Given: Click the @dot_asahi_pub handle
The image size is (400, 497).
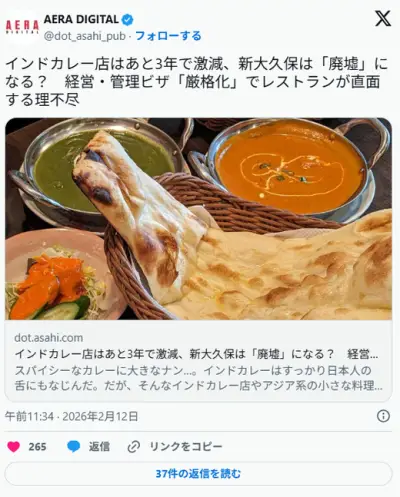Looking at the screenshot, I should 85,36.
